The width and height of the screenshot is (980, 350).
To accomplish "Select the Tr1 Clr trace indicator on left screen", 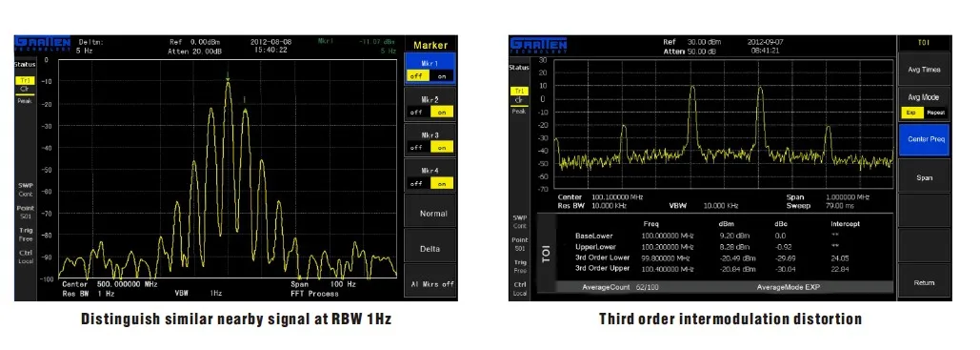I will [25, 85].
